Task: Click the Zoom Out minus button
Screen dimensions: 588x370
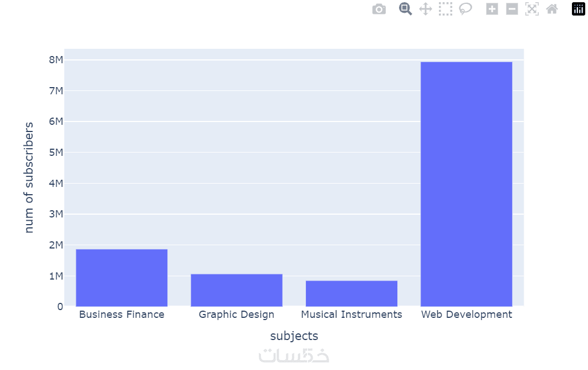Action: 512,9
